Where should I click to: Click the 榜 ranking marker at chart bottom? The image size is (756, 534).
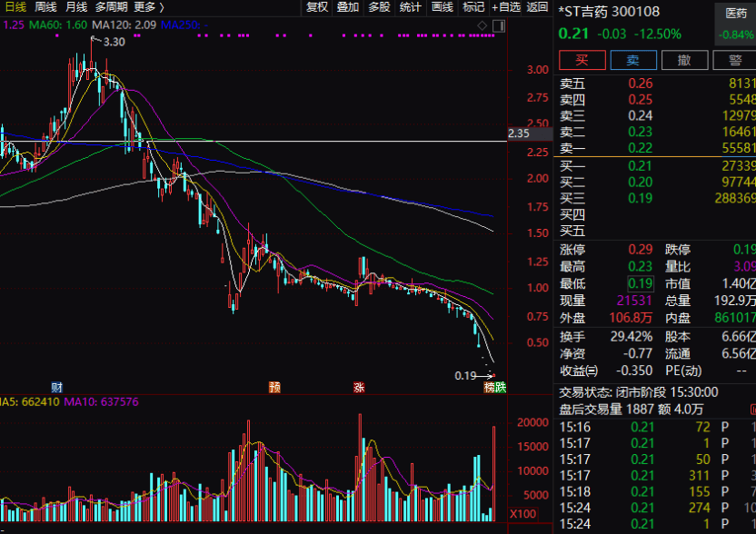coord(489,387)
